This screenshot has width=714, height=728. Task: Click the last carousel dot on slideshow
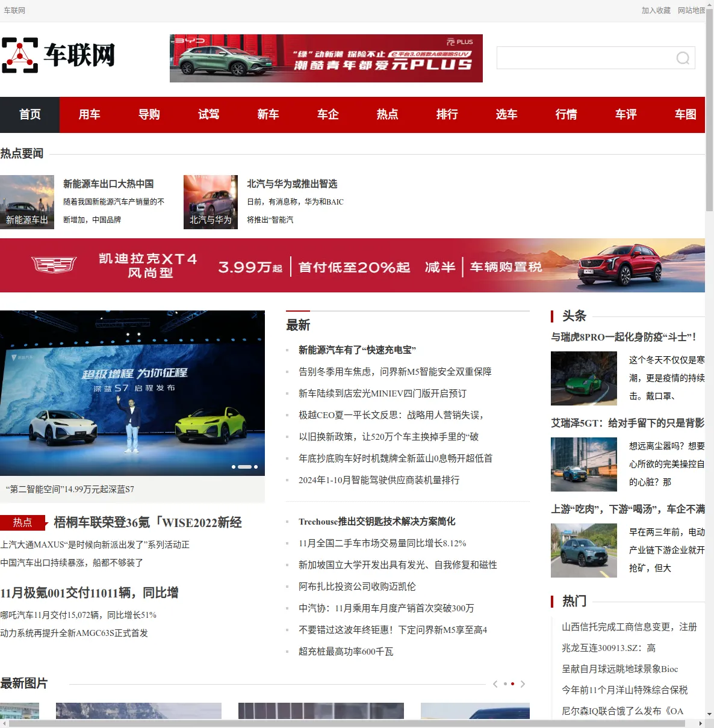(256, 467)
